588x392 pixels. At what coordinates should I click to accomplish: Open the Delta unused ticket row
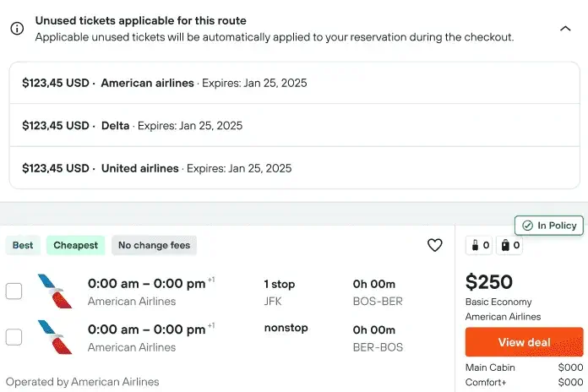[x=294, y=125]
